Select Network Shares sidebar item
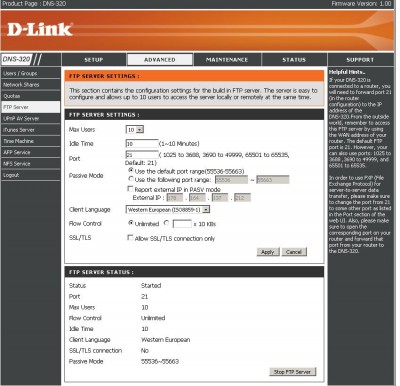This screenshot has width=400, height=386. [30, 85]
